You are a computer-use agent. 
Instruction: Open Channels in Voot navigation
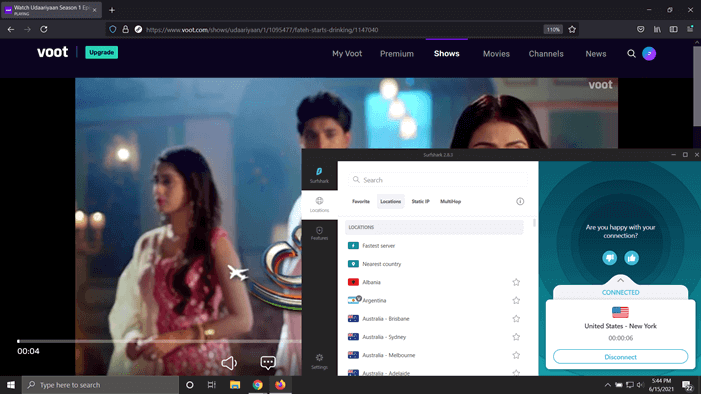546,54
